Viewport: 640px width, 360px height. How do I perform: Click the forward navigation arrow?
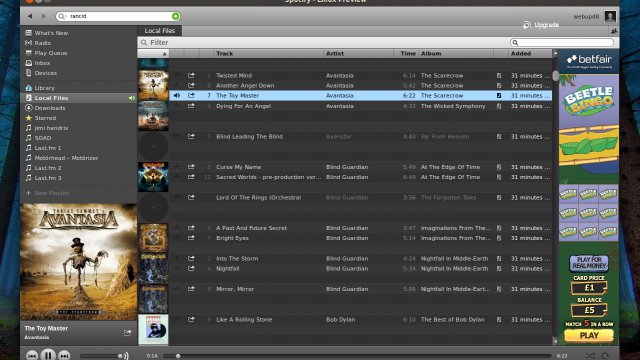pos(44,16)
